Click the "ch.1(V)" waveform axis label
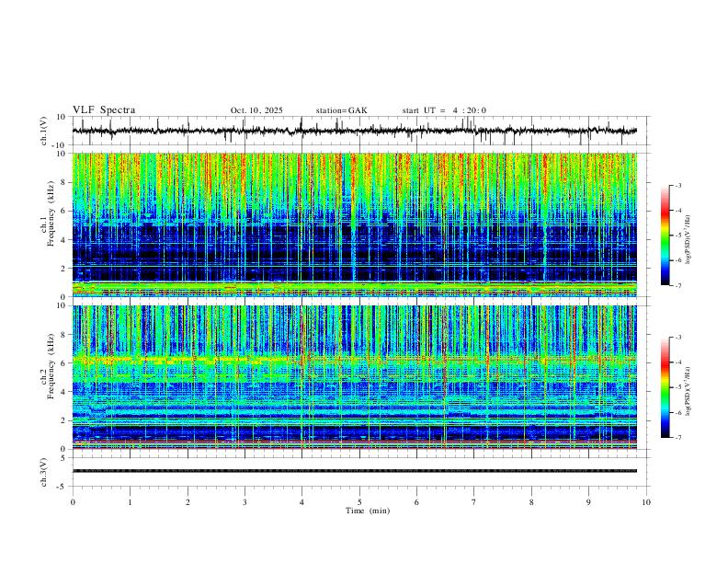The image size is (728, 563). click(44, 131)
